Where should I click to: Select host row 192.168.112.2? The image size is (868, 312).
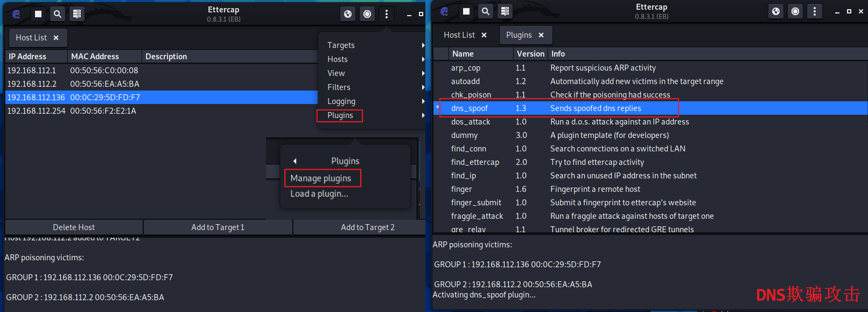click(162, 84)
